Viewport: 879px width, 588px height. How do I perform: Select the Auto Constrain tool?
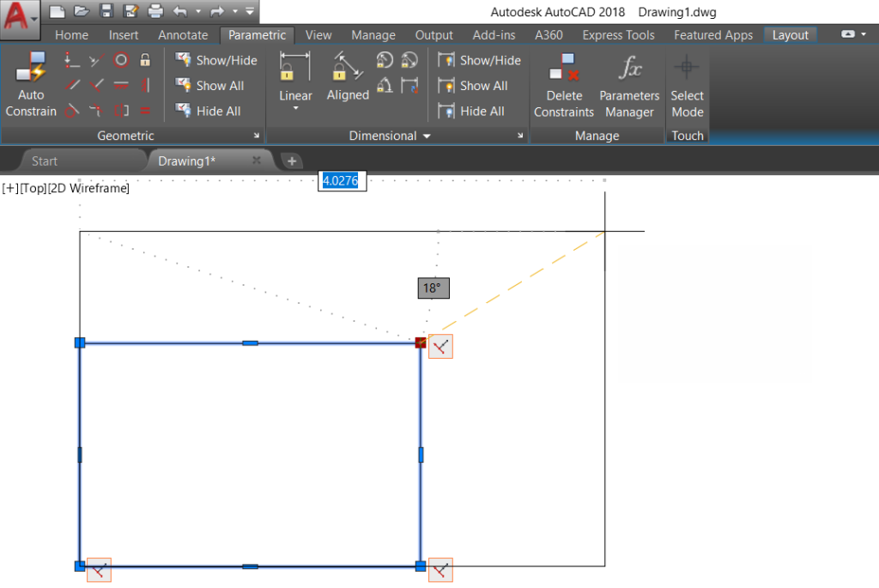(30, 83)
